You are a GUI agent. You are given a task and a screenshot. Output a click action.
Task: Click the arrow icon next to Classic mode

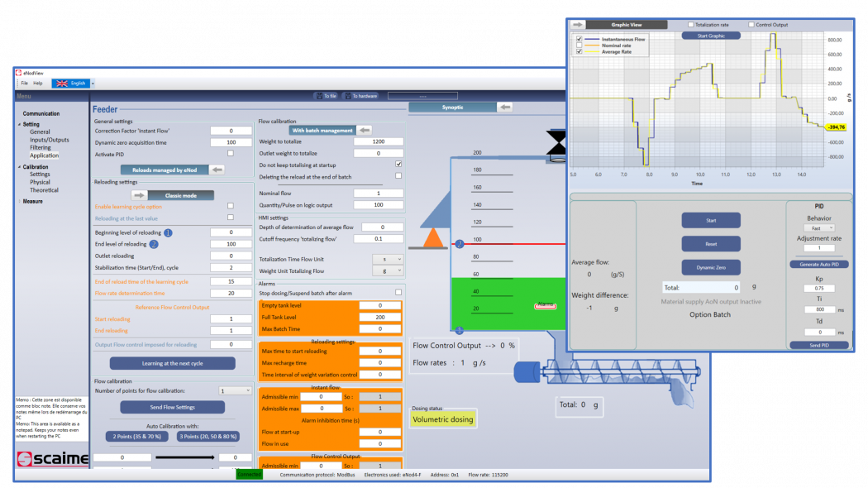(x=140, y=197)
